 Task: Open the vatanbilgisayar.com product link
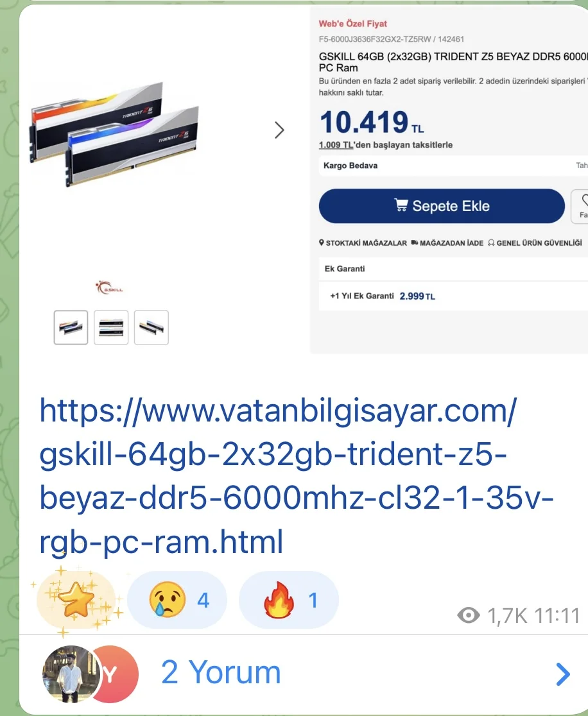tap(297, 476)
